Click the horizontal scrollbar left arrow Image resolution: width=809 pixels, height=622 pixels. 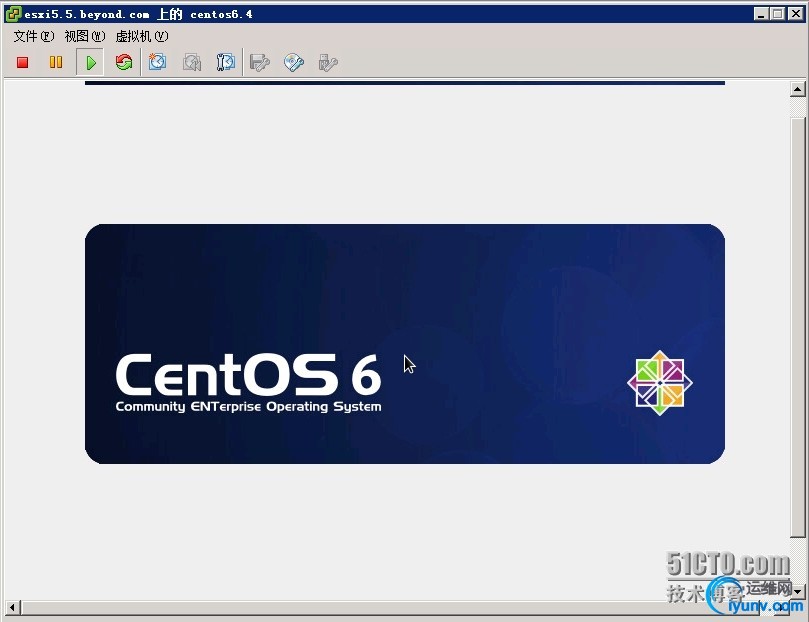pos(12,607)
